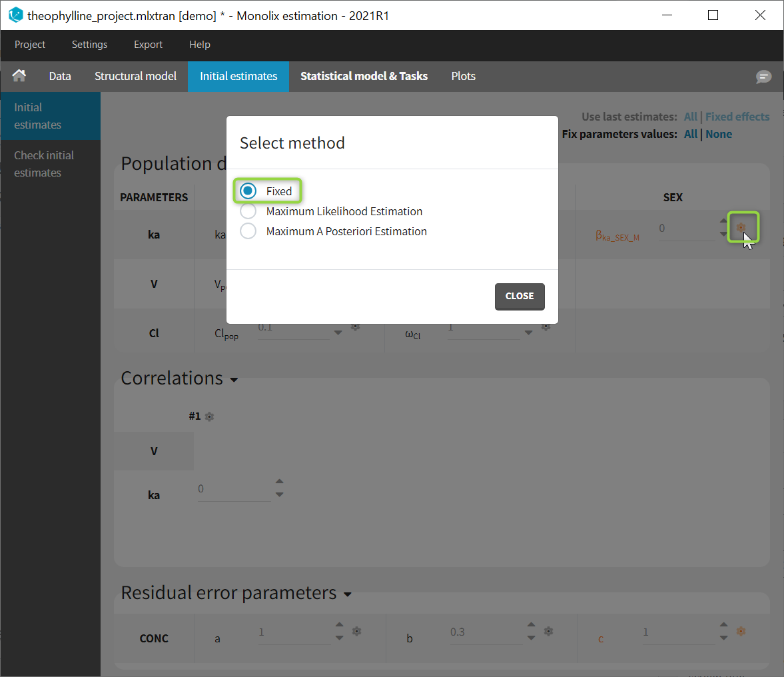The height and width of the screenshot is (677, 784).
Task: Click the gear icon next to beta ka_SEX_M
Action: coord(741,227)
